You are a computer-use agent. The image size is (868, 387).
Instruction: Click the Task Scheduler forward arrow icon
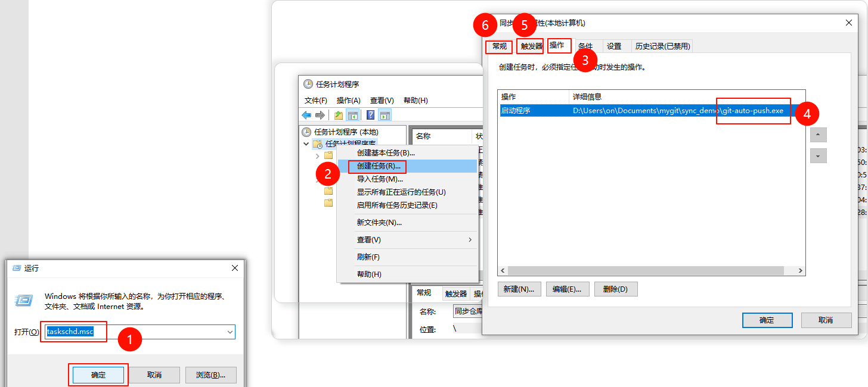[x=320, y=116]
